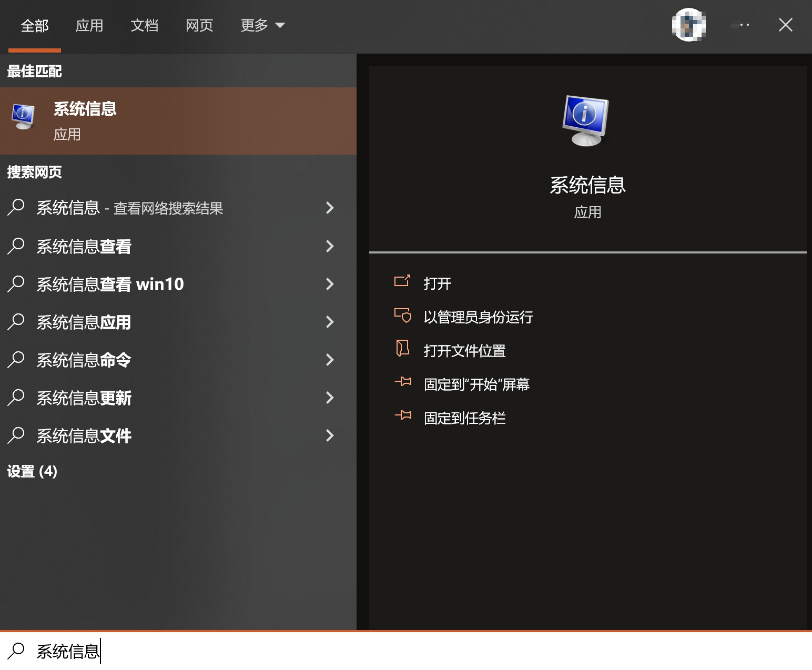This screenshot has width=812, height=670.
Task: Switch to the 应用 tab
Action: [90, 25]
